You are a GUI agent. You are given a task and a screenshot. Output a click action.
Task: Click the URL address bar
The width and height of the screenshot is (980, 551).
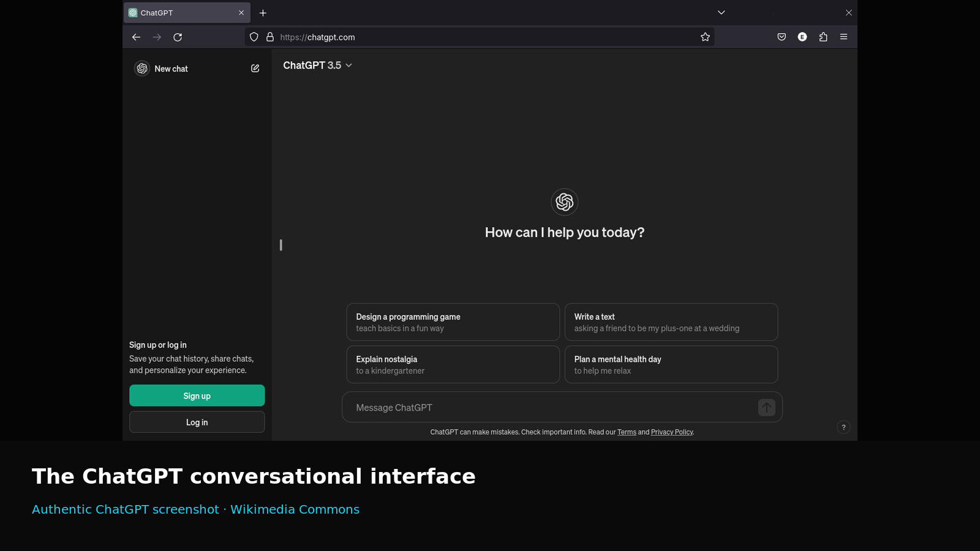(x=479, y=37)
